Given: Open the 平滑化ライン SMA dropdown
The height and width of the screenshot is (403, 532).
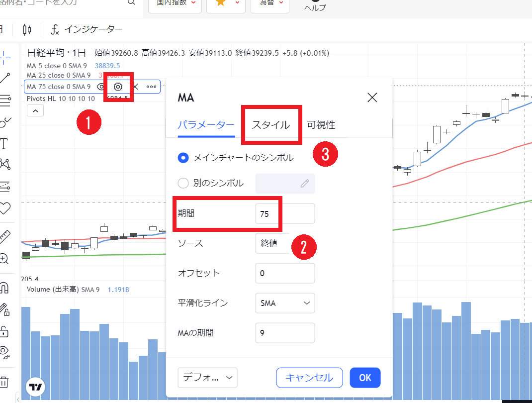Looking at the screenshot, I should [x=285, y=303].
